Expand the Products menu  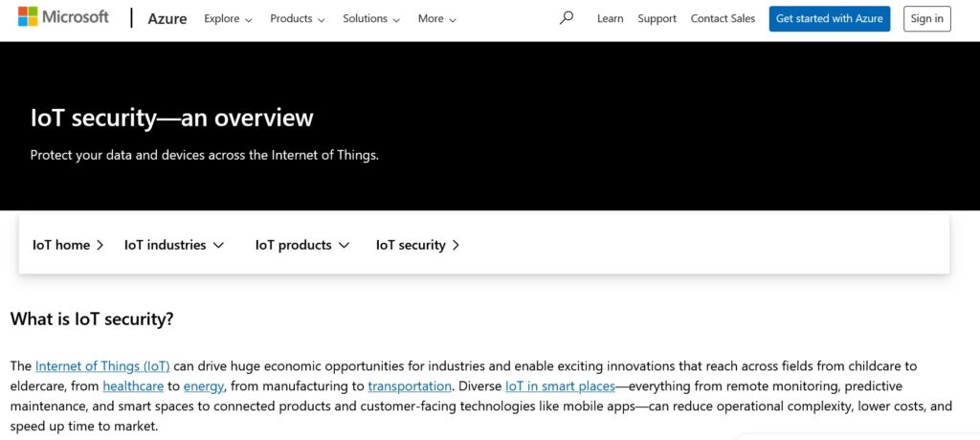point(298,19)
